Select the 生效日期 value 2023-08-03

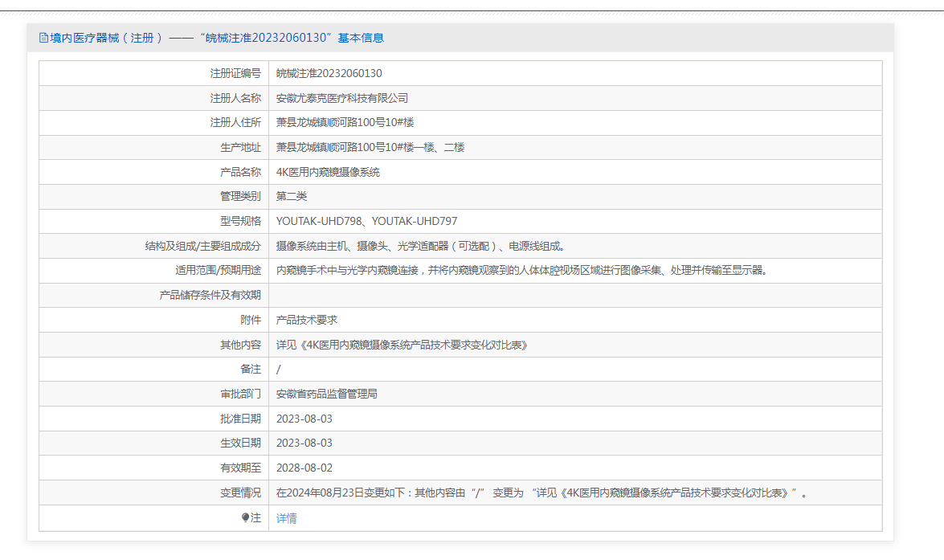click(304, 443)
